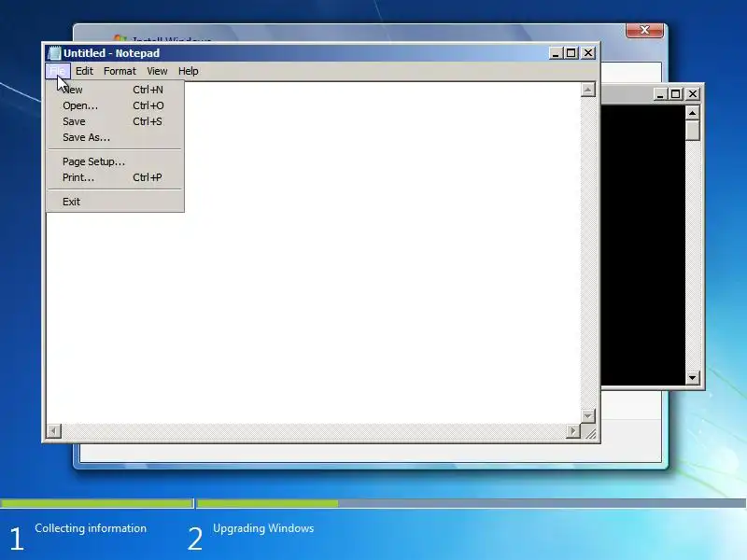Close the Notepad window
Image resolution: width=747 pixels, height=560 pixels.
588,53
